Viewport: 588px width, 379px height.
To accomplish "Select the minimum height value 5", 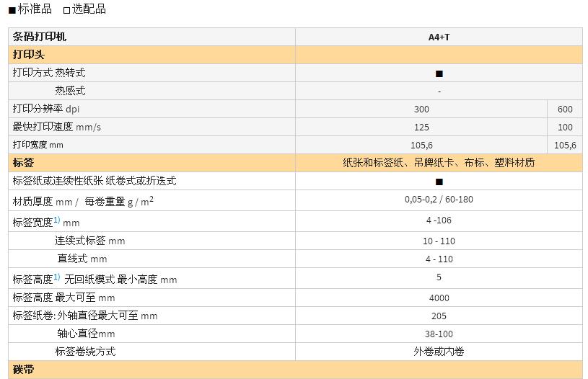I will click(439, 277).
